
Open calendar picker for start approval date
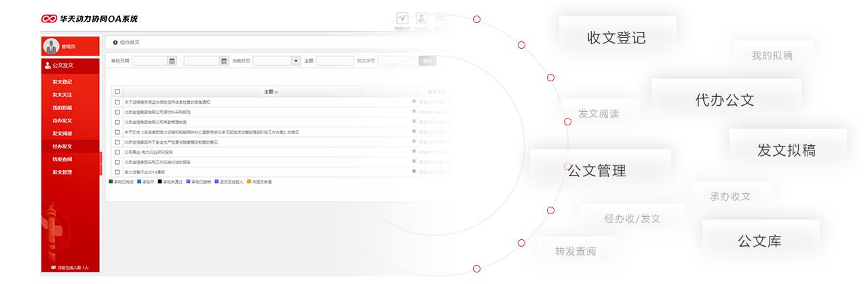pos(172,61)
